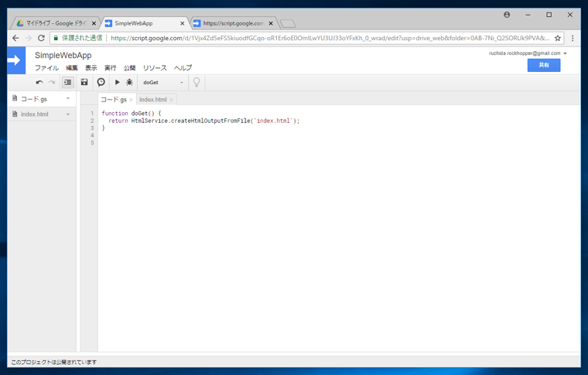This screenshot has width=588, height=375.
Task: Close the マイドライブ browser tab
Action: [94, 23]
